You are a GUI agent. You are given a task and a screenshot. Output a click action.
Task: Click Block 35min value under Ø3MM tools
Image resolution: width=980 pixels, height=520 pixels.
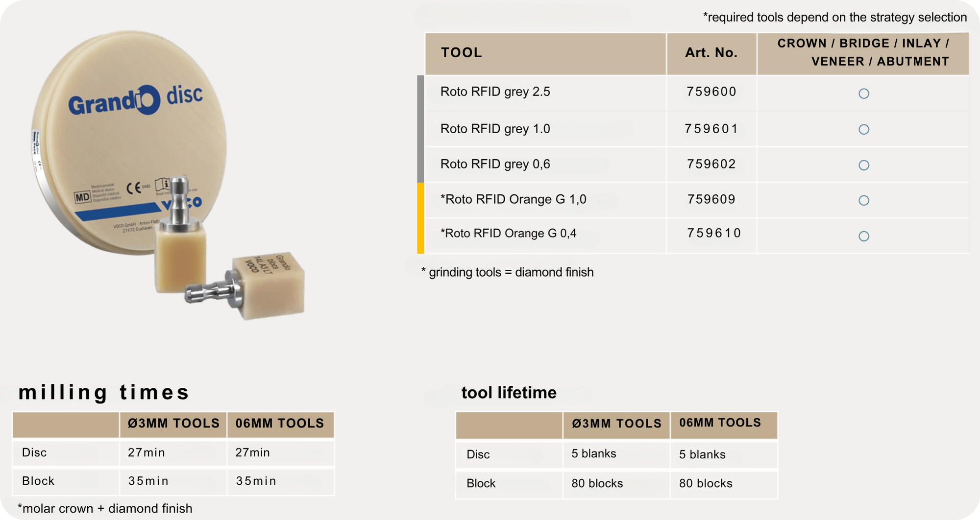pos(148,481)
